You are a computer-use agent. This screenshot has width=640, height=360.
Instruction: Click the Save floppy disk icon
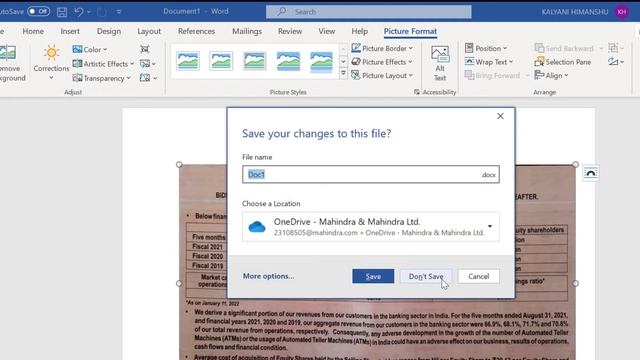62,12
